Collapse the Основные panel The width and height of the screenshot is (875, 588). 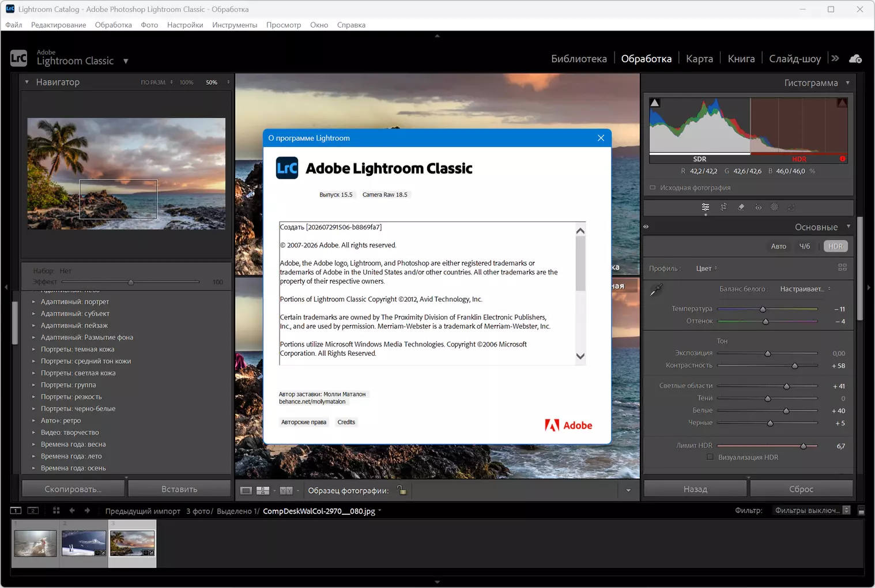848,227
